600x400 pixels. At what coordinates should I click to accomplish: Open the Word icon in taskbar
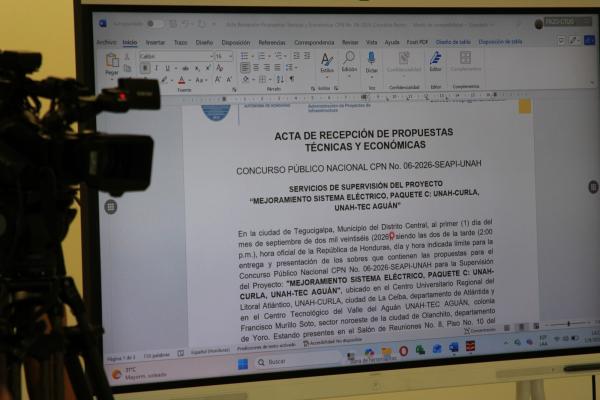pyautogui.click(x=453, y=348)
